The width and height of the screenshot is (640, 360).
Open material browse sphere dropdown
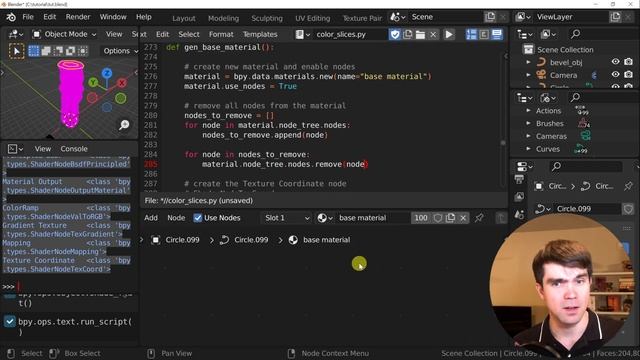325,218
